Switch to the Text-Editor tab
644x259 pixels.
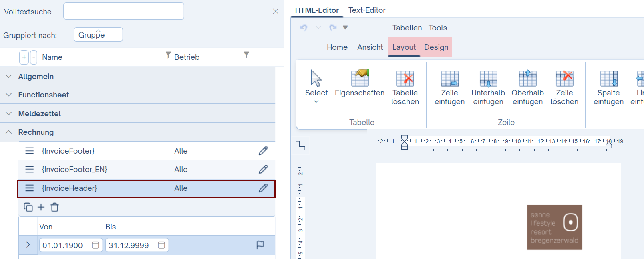pyautogui.click(x=367, y=10)
